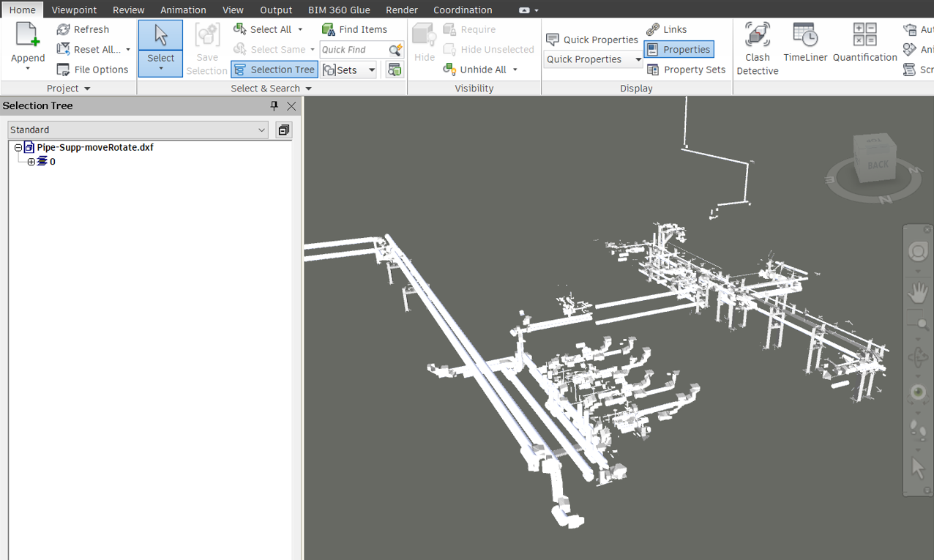Expand the Pipe-Supp-moveRotate.dxf tree node
This screenshot has height=560, width=934.
[x=17, y=147]
